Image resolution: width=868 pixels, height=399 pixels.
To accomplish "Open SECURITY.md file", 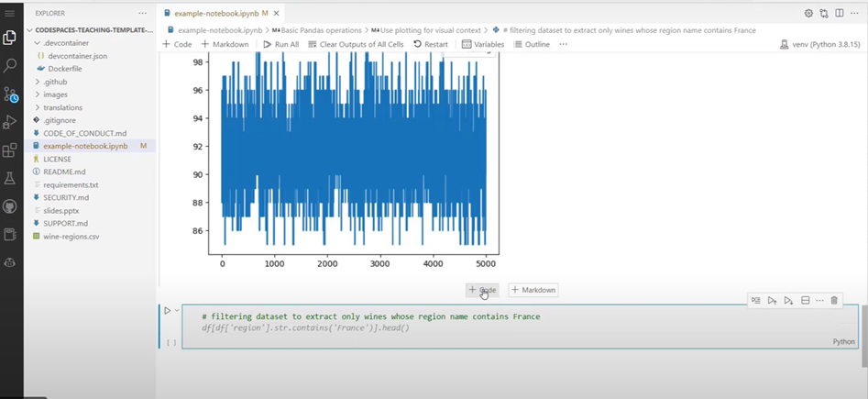I will click(66, 197).
